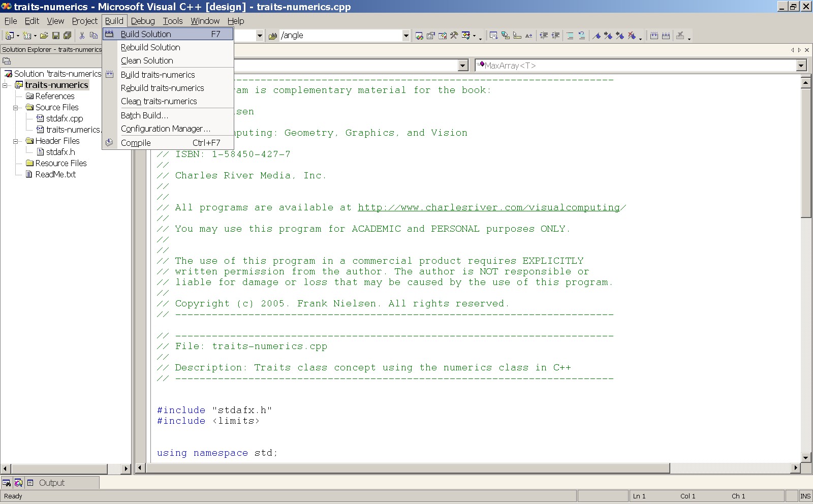Click the Clear all bookmarks icon
813x504 pixels.
632,36
